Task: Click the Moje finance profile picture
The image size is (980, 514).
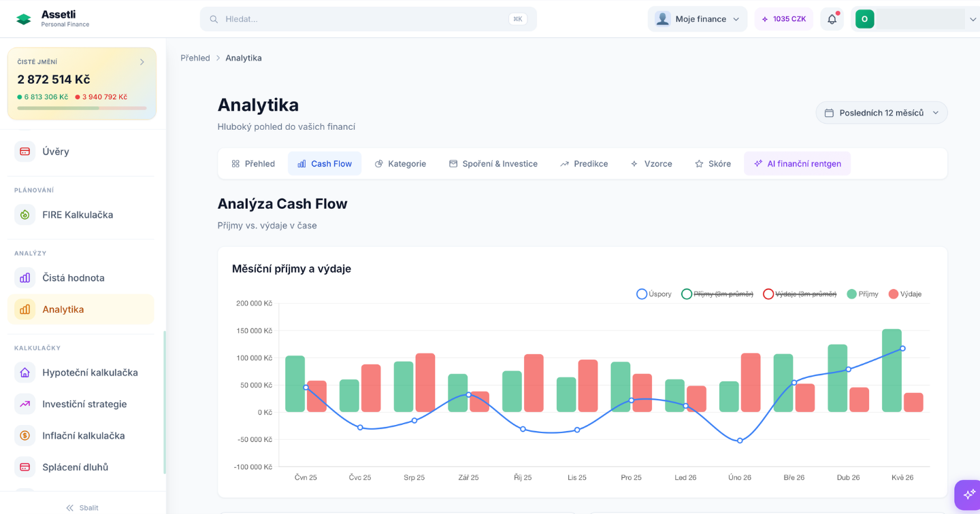Action: 662,19
